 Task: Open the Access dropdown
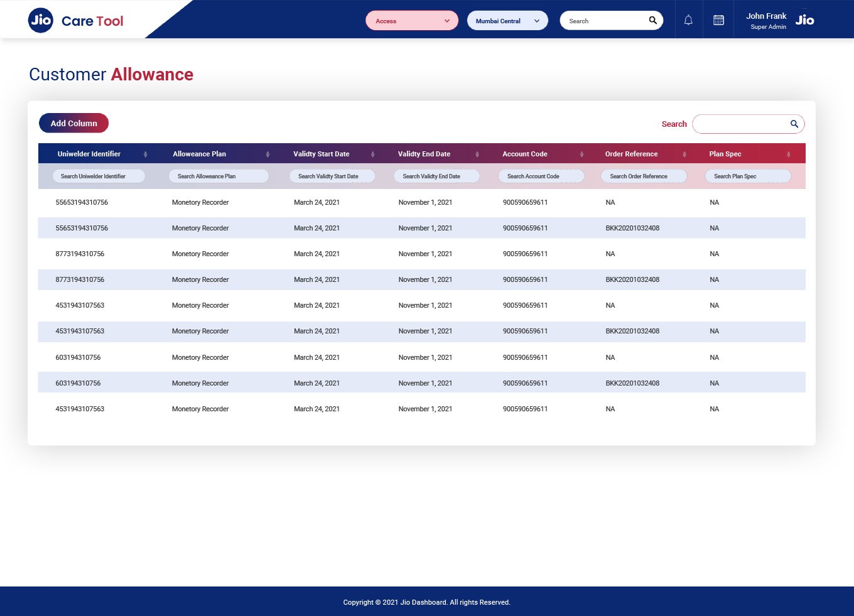412,21
